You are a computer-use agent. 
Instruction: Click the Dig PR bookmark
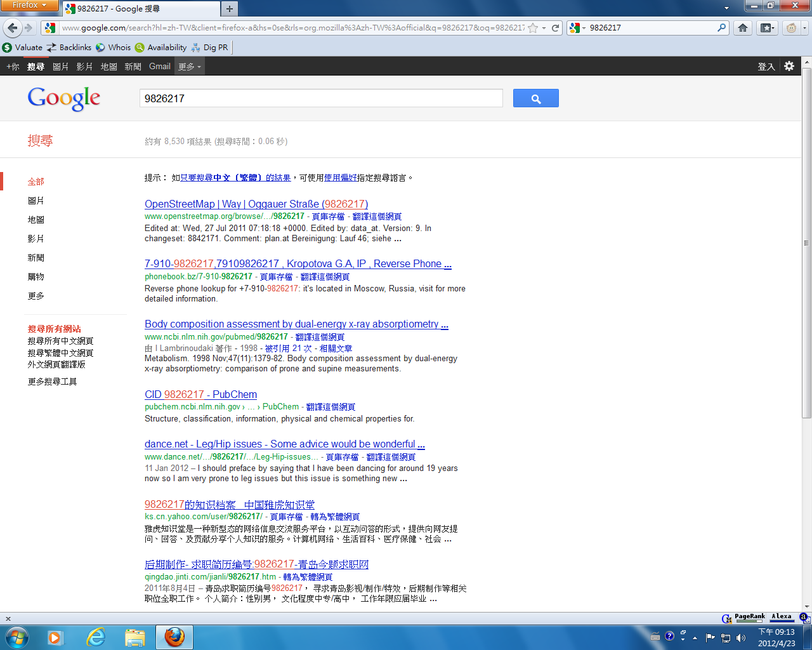(209, 48)
